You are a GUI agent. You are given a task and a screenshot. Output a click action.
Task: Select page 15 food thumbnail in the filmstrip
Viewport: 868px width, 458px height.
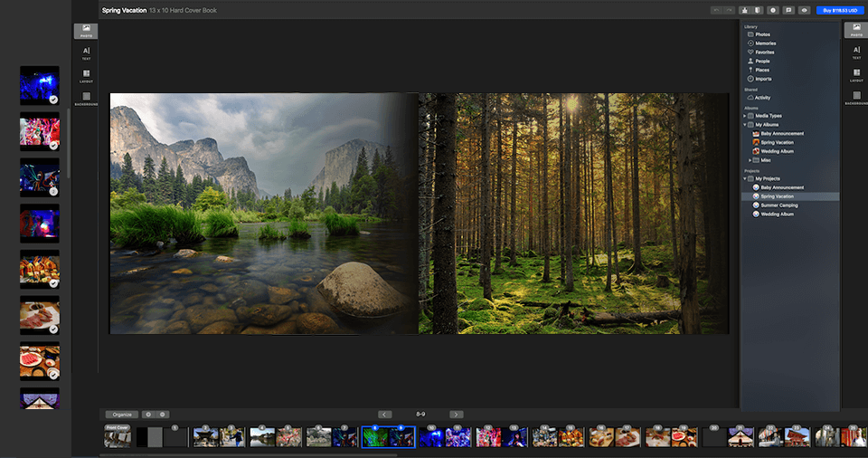[571, 437]
